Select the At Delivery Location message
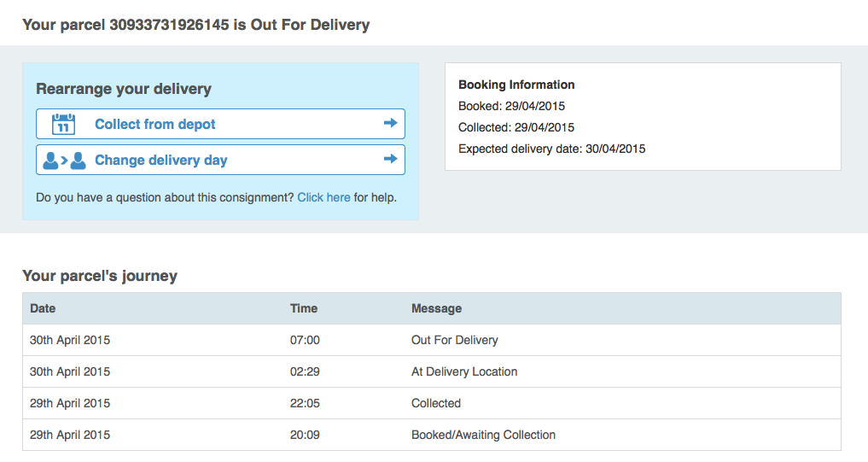The image size is (868, 462). tap(464, 371)
